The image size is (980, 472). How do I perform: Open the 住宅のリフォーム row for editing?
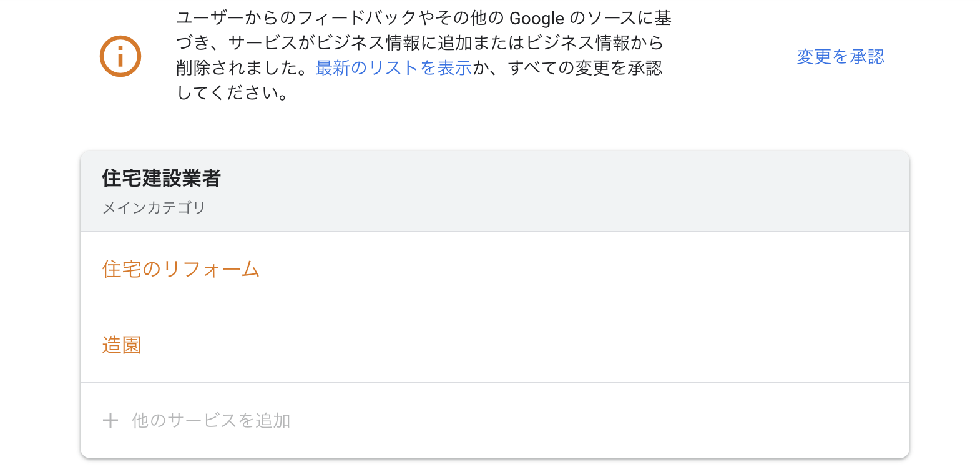[x=495, y=269]
